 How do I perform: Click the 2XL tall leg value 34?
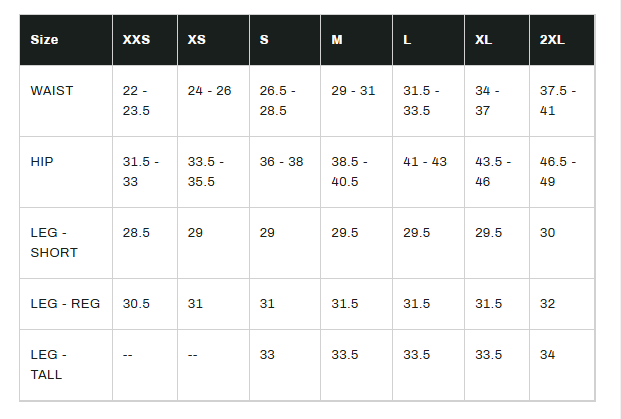point(548,355)
